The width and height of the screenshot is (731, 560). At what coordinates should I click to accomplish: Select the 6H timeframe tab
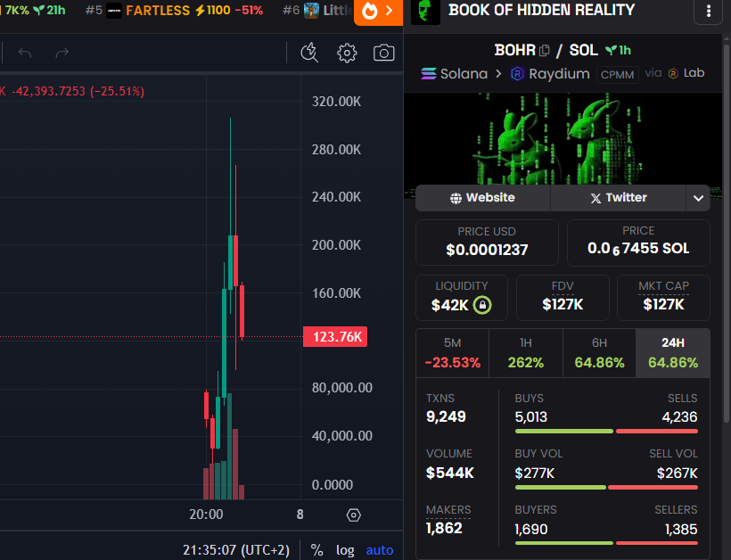(600, 353)
